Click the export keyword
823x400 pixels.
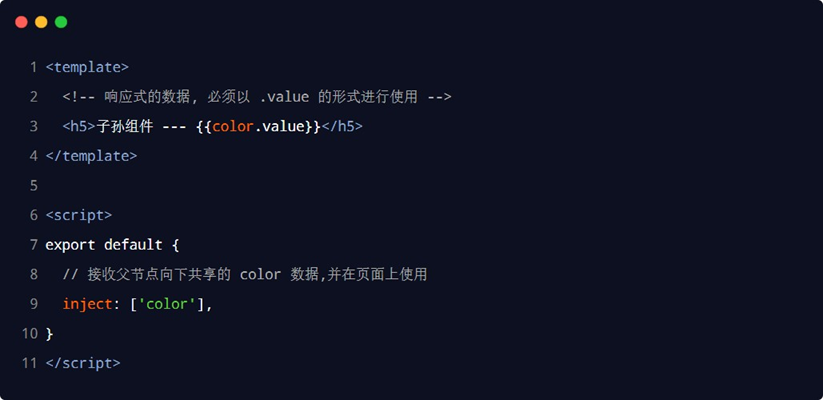[70, 245]
